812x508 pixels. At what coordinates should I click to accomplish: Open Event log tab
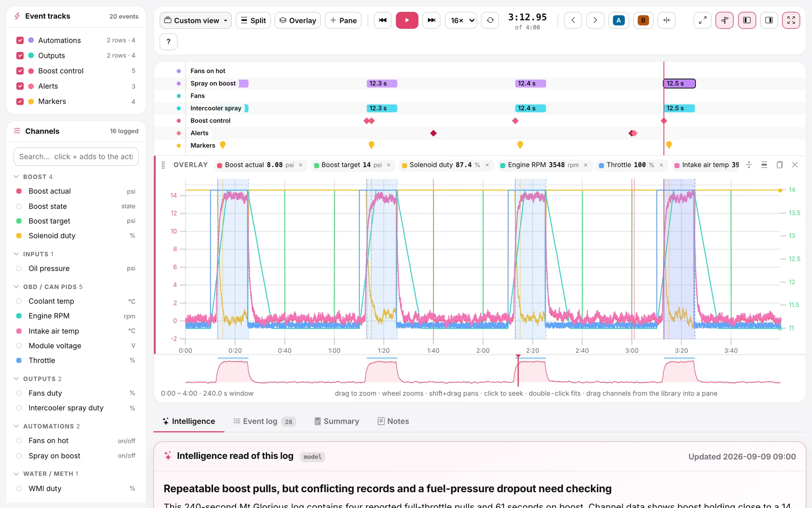265,421
